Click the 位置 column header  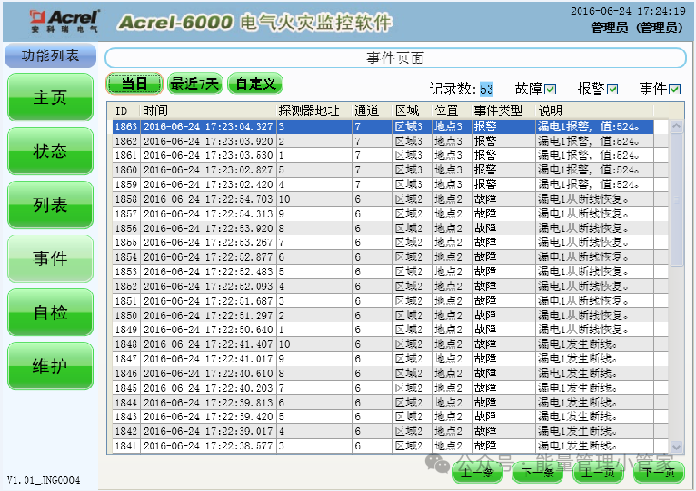coord(452,111)
